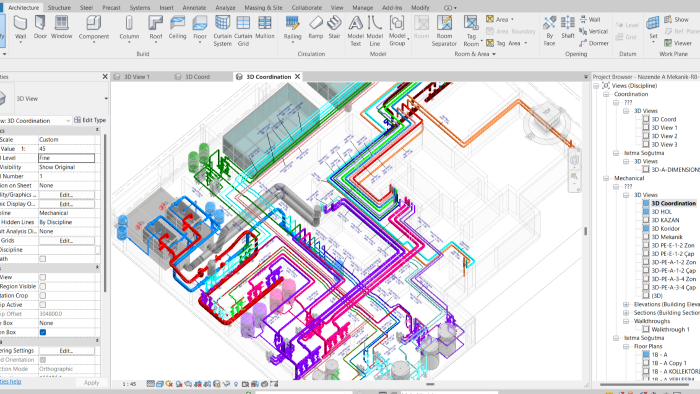Choose the Ramp tool
This screenshot has width=700, height=394.
(x=316, y=27)
